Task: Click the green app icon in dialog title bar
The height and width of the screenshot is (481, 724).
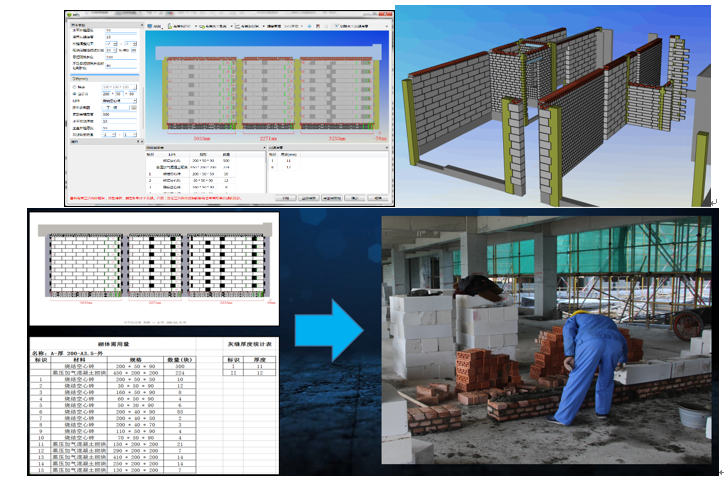Action: [x=70, y=16]
